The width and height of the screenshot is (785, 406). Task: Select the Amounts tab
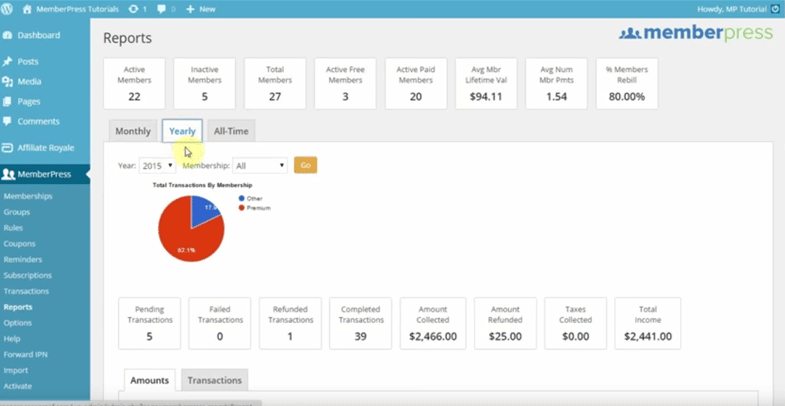[x=150, y=380]
